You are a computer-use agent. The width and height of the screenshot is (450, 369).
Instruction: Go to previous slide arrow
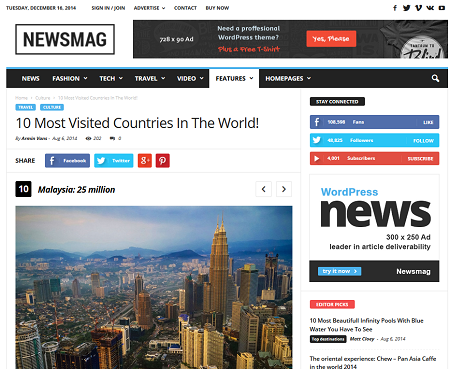click(x=264, y=189)
